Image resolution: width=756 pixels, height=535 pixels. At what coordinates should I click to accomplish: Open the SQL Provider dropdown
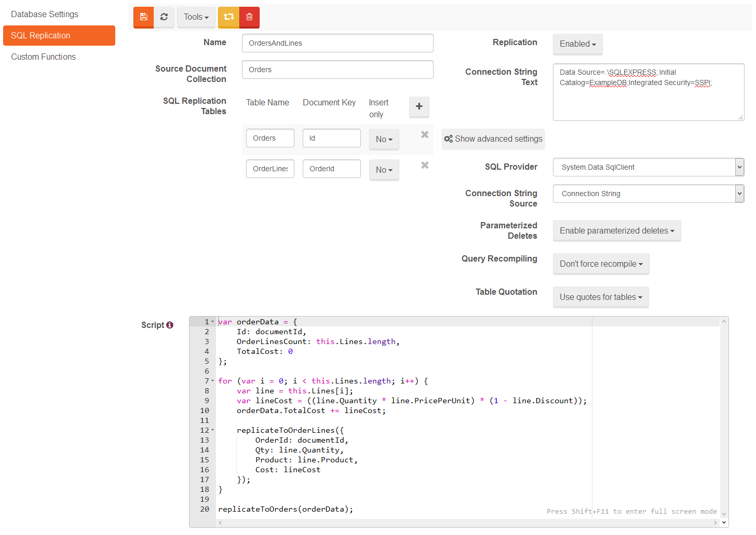click(648, 167)
